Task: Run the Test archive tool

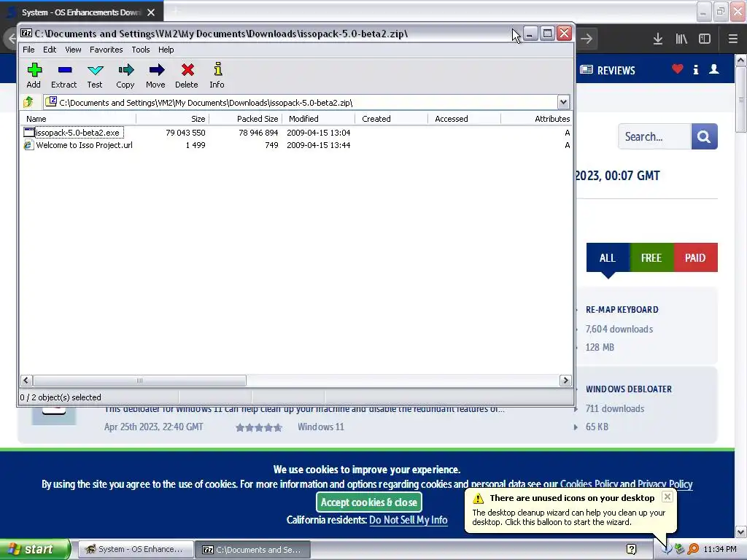Action: [x=96, y=71]
